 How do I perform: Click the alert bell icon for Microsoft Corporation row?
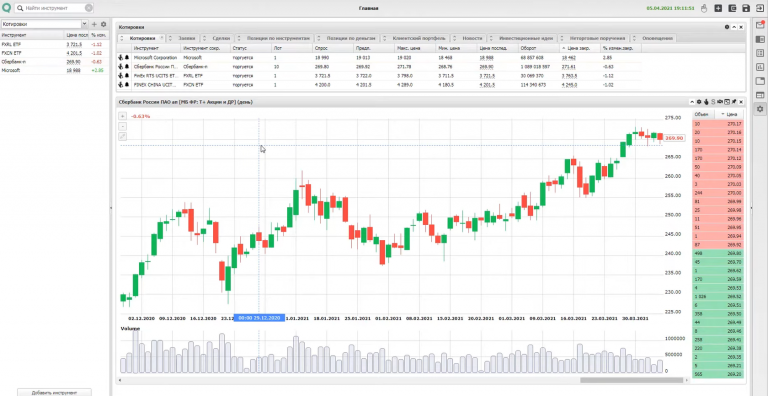pyautogui.click(x=127, y=57)
